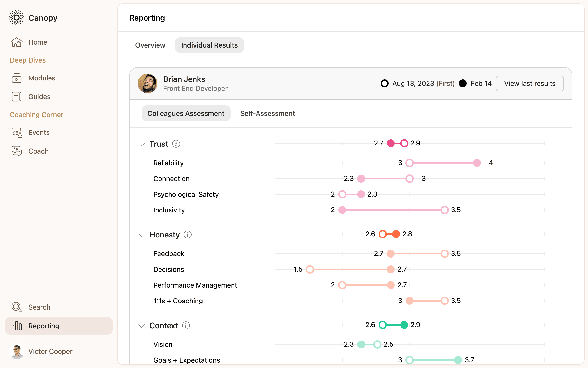
Task: Toggle the Feb 14 results marker
Action: (463, 83)
